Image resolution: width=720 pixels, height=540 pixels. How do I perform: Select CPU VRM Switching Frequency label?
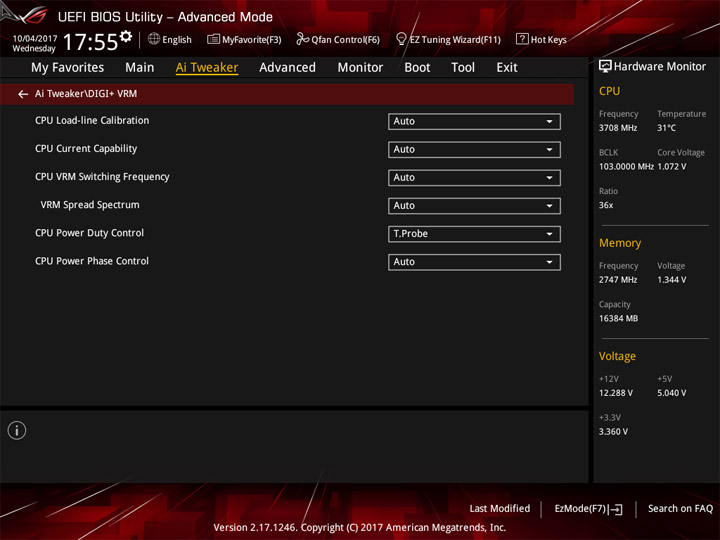[102, 177]
